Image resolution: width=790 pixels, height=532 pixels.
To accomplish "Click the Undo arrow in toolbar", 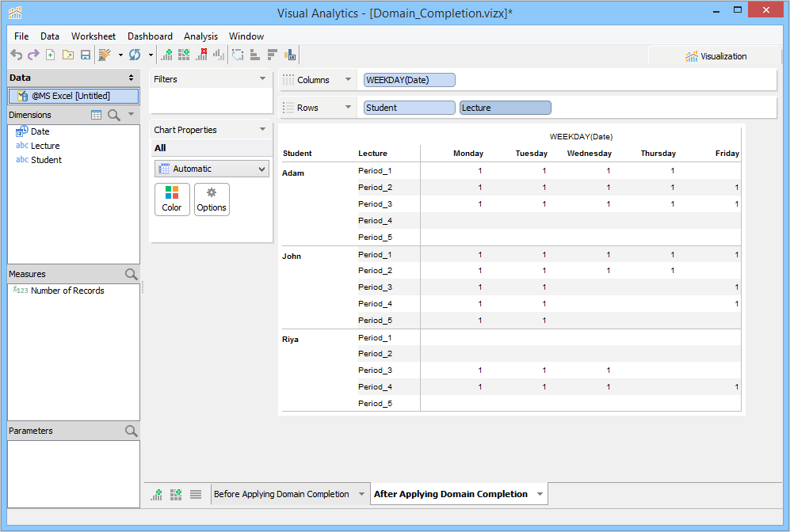I will 16,55.
